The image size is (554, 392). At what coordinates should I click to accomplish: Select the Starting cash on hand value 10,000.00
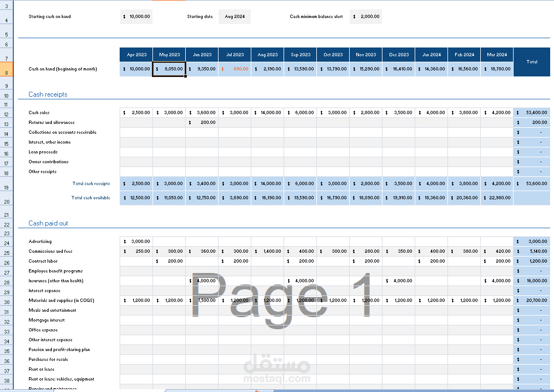(136, 16)
